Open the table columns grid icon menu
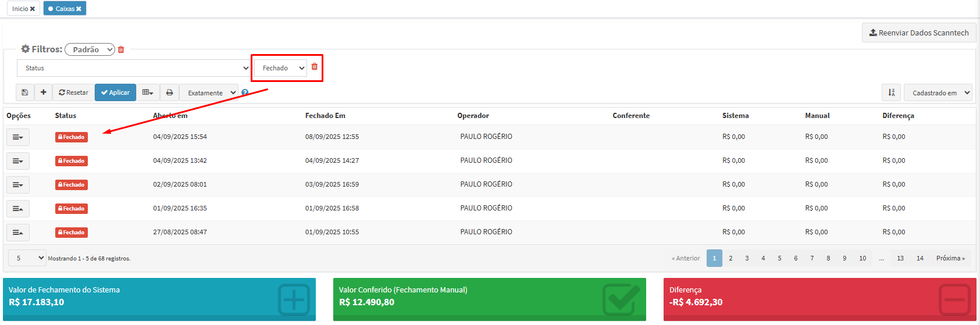This screenshot has width=980, height=325. click(x=148, y=92)
